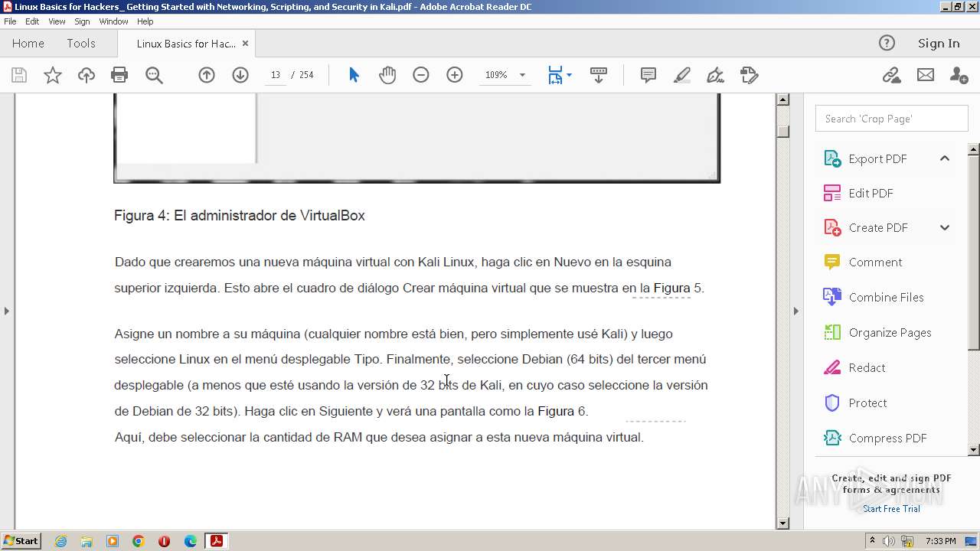This screenshot has height=551, width=980.
Task: Activate the Selection arrow tool
Action: coord(354,75)
